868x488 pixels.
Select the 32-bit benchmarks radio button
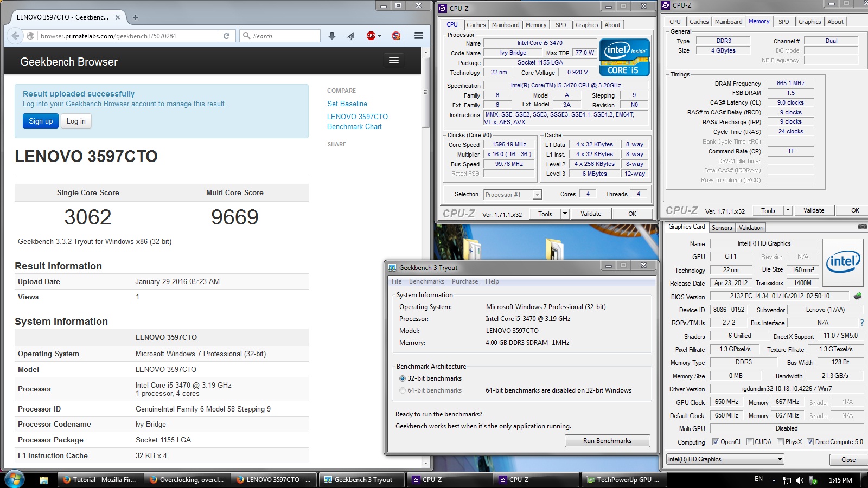pos(403,378)
